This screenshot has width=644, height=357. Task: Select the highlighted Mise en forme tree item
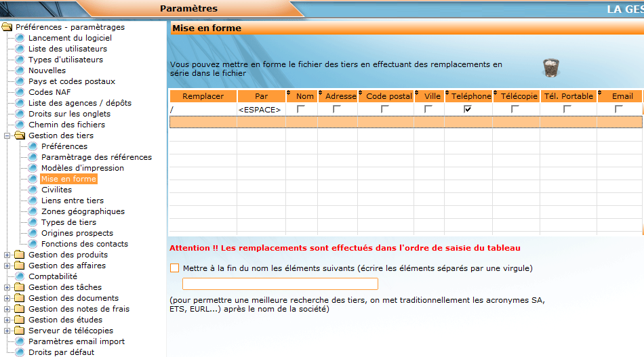(68, 179)
